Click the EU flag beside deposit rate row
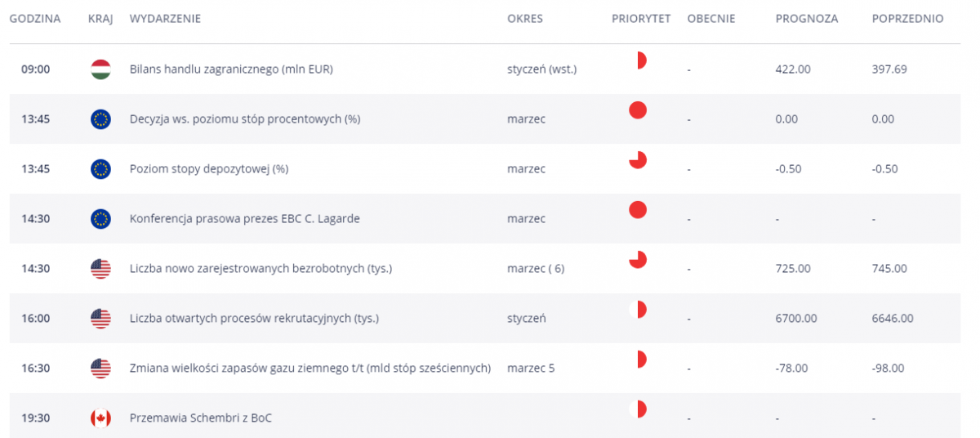Image resolution: width=980 pixels, height=438 pixels. [100, 169]
